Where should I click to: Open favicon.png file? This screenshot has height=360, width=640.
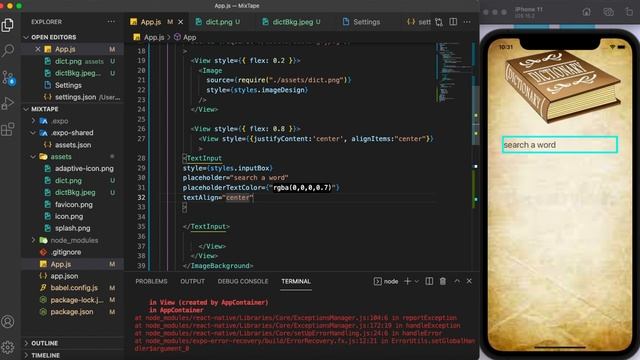coord(72,204)
